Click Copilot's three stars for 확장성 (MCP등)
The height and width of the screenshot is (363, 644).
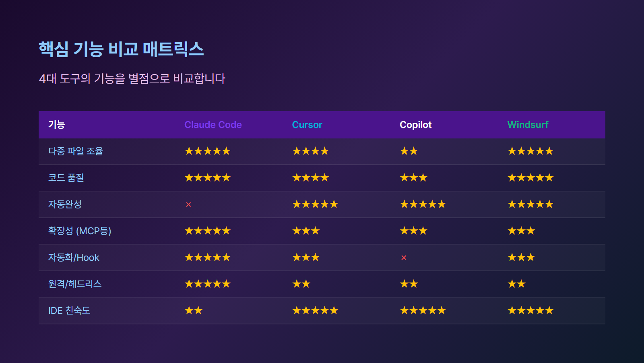[x=414, y=231]
